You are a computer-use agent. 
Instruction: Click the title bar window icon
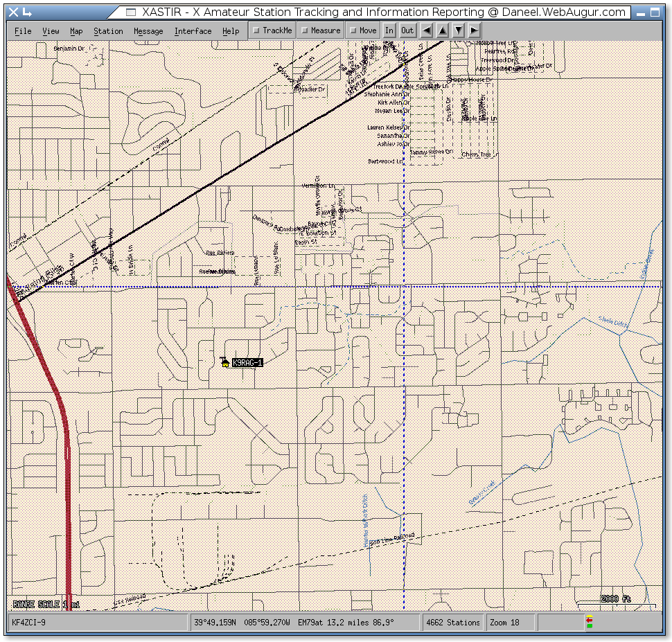click(131, 12)
